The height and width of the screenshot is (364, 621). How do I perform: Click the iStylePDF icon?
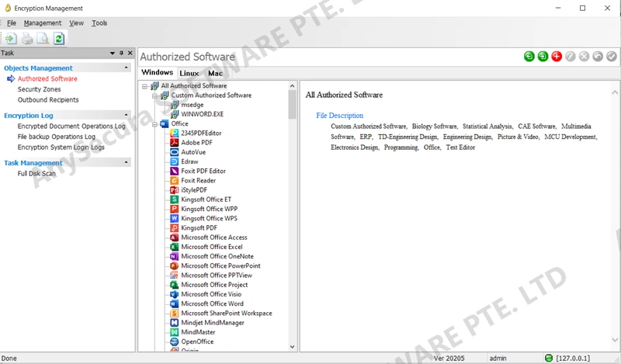(174, 190)
